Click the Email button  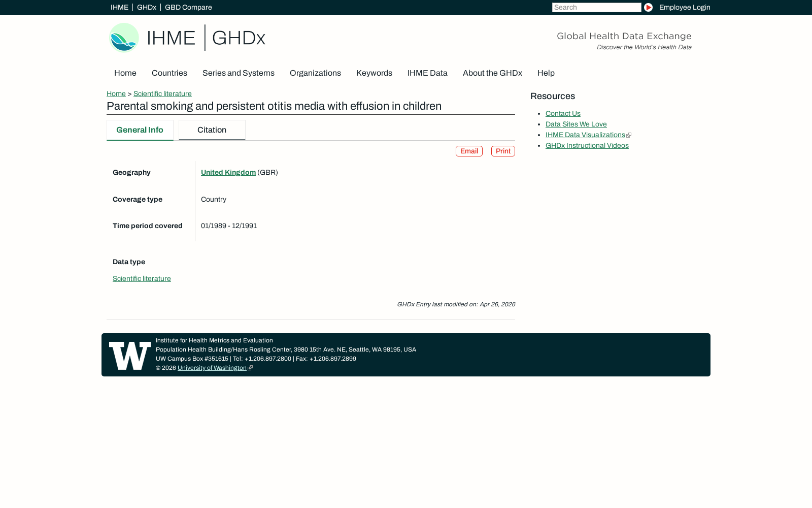(x=469, y=151)
